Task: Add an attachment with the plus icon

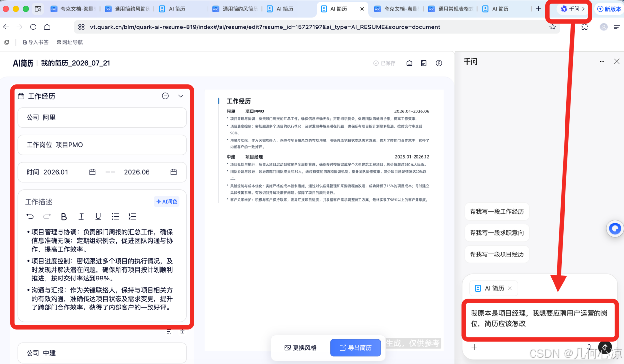Action: [x=474, y=347]
